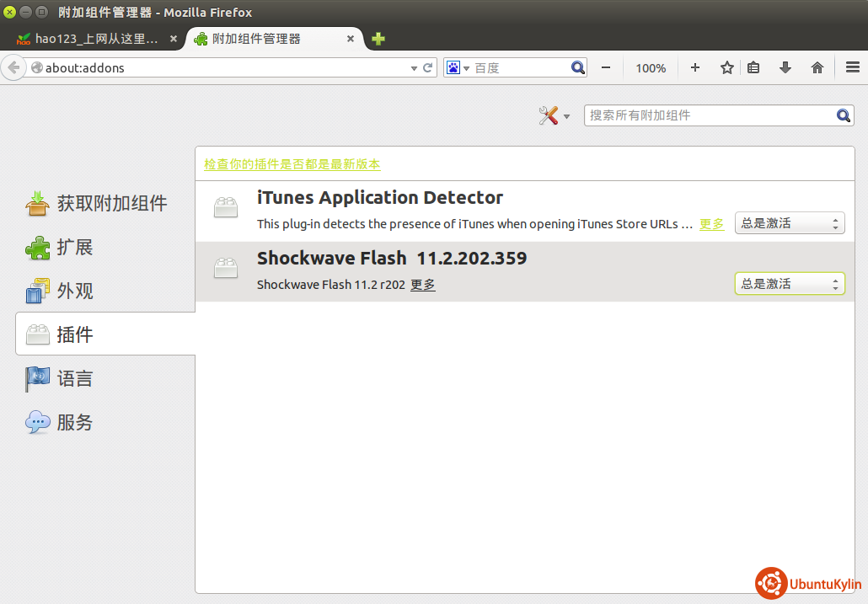Go to the home page icon
This screenshot has height=604, width=868.
pos(817,68)
